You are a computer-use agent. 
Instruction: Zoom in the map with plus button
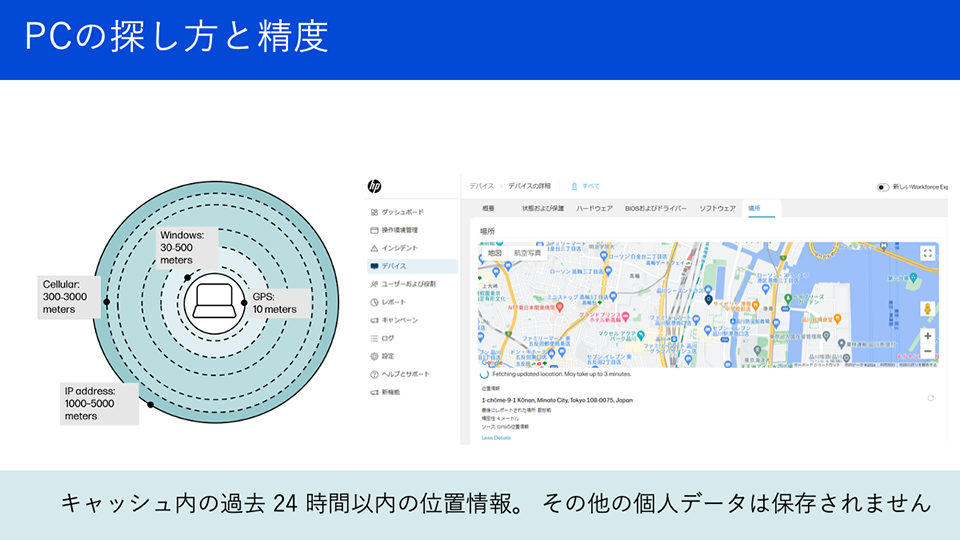928,336
